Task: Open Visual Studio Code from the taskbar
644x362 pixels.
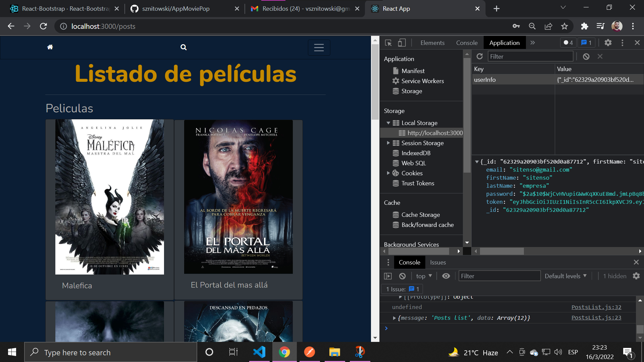Action: 259,352
